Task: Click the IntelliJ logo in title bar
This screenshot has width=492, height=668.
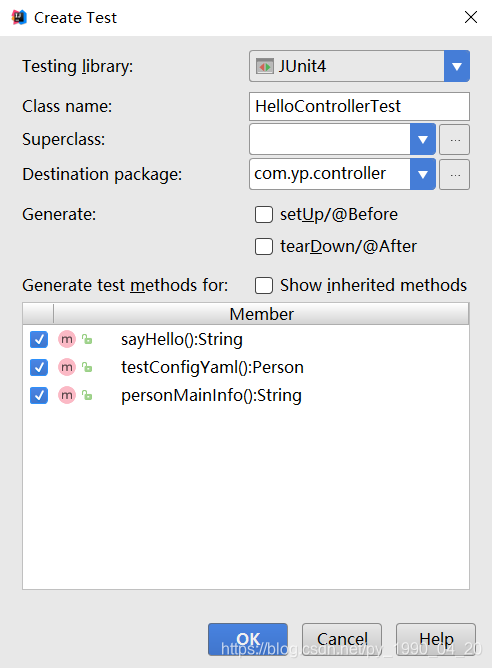Action: coord(19,17)
